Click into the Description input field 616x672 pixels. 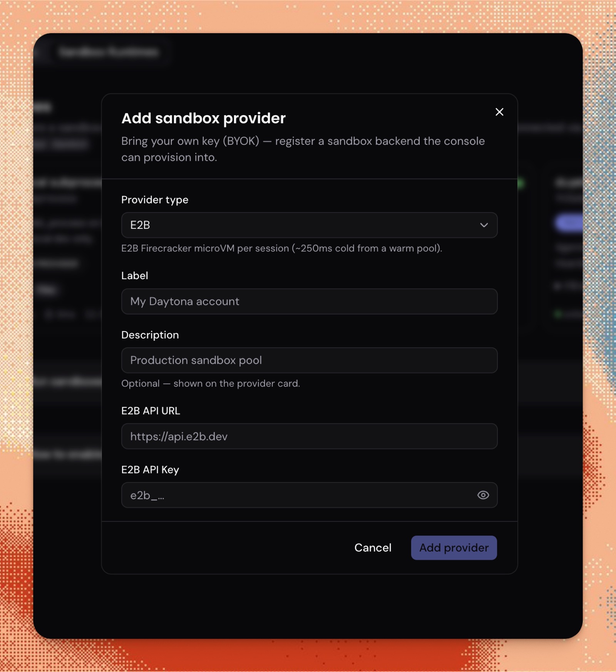pos(309,360)
